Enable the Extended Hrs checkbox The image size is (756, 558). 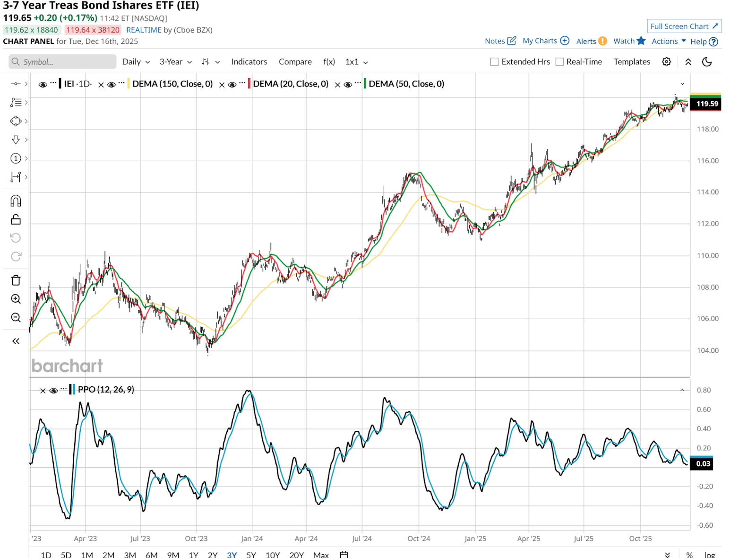coord(494,62)
